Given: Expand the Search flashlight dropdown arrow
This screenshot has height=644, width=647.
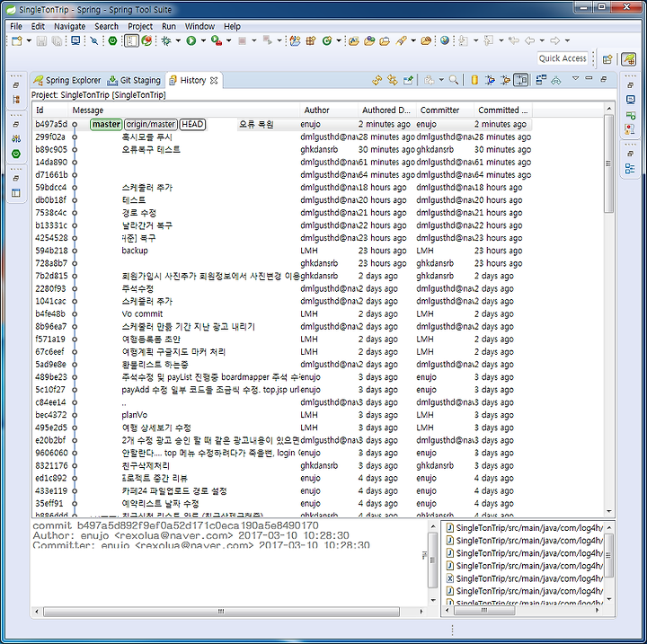Looking at the screenshot, I should (413, 40).
